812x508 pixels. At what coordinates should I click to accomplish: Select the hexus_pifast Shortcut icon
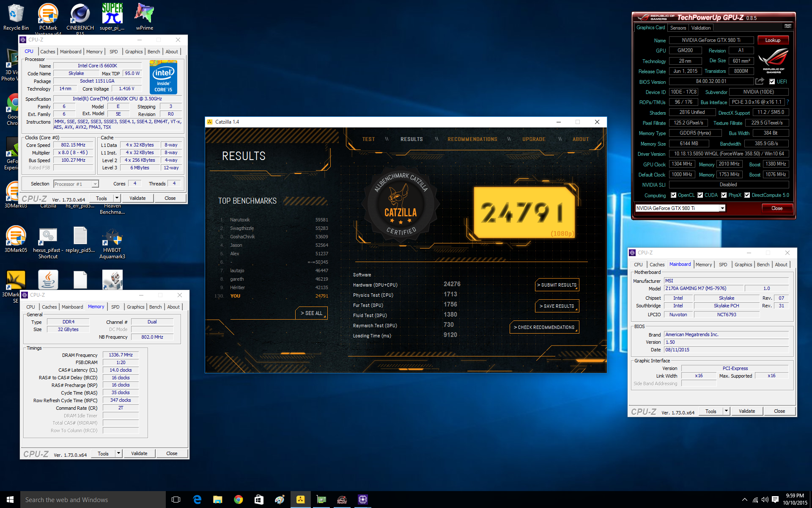click(x=48, y=243)
